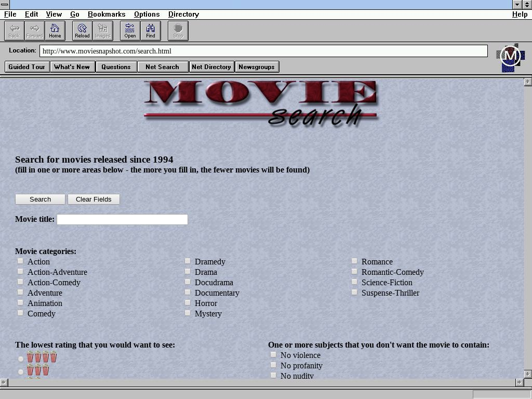Go to Home using toolbar icon

(x=55, y=31)
